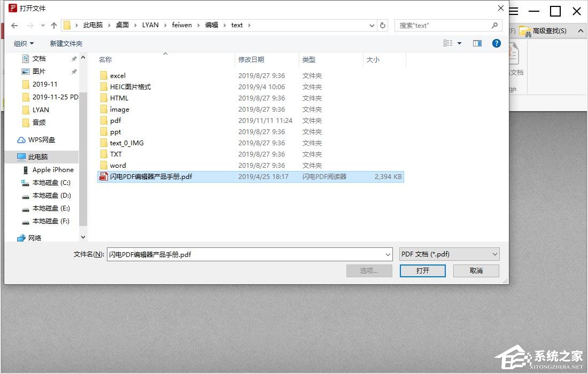Toggle the preview pane
Screen dimensions: 588x374
pyautogui.click(x=477, y=43)
